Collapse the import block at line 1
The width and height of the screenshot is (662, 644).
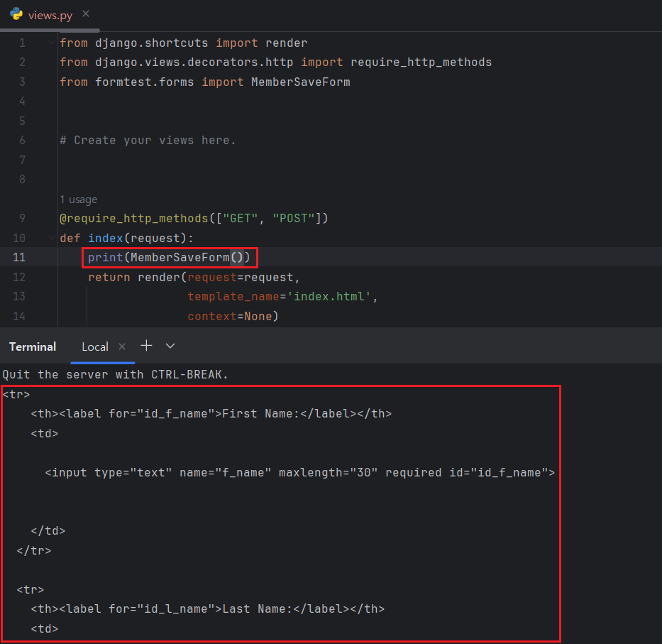(x=51, y=43)
